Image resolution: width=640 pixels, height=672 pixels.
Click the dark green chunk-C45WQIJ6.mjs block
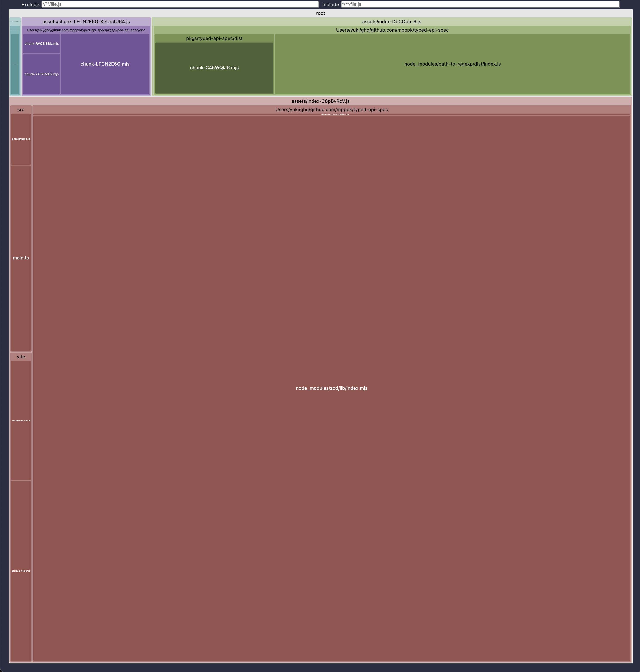tap(214, 68)
